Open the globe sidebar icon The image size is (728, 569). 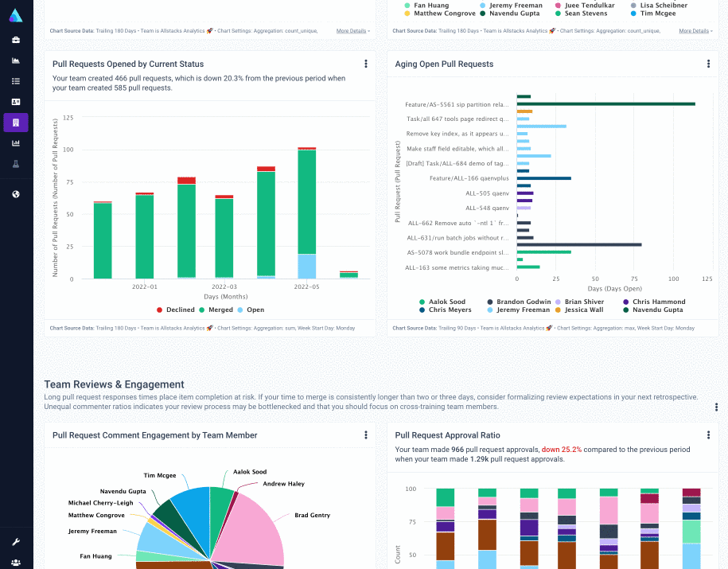(x=16, y=194)
